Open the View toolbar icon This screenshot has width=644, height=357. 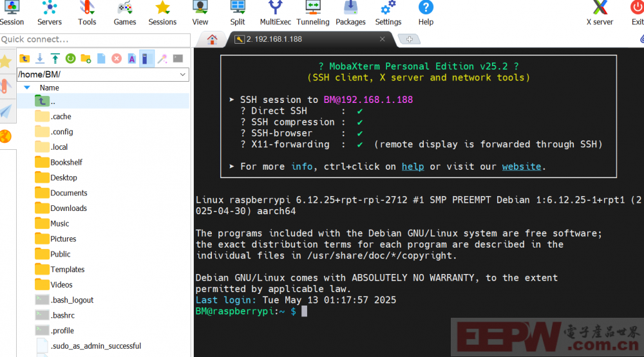click(x=200, y=14)
